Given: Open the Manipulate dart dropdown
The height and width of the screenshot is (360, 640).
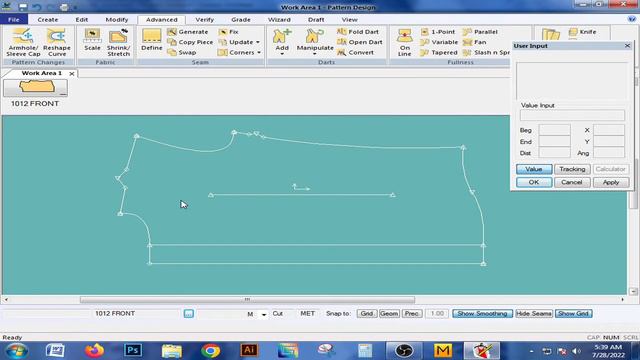Looking at the screenshot, I should pos(315,54).
